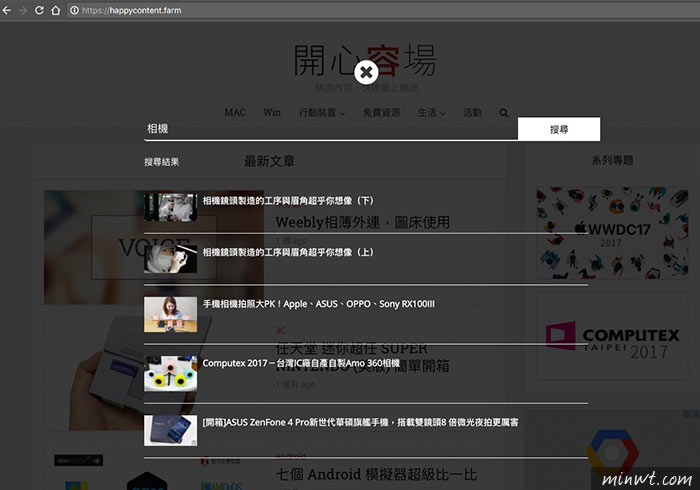Screen dimensions: 700x490
Task: View site info icon in address bar
Action: pos(75,10)
